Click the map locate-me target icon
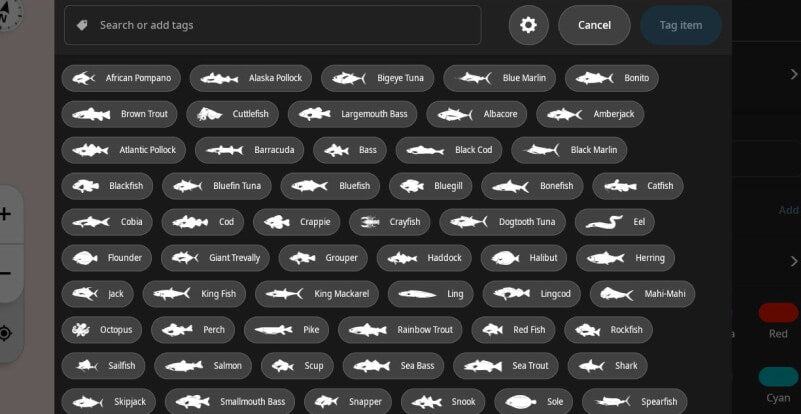801x414 pixels. pyautogui.click(x=5, y=333)
